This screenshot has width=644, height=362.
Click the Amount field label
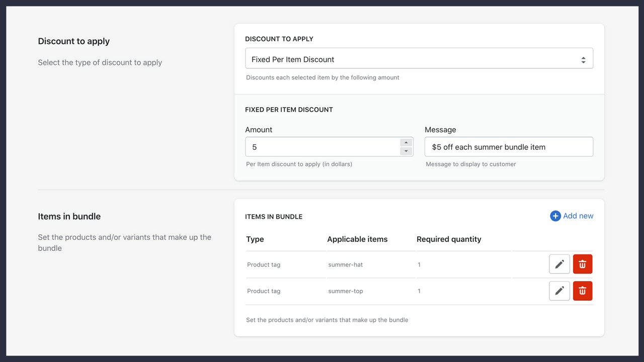[x=259, y=130]
